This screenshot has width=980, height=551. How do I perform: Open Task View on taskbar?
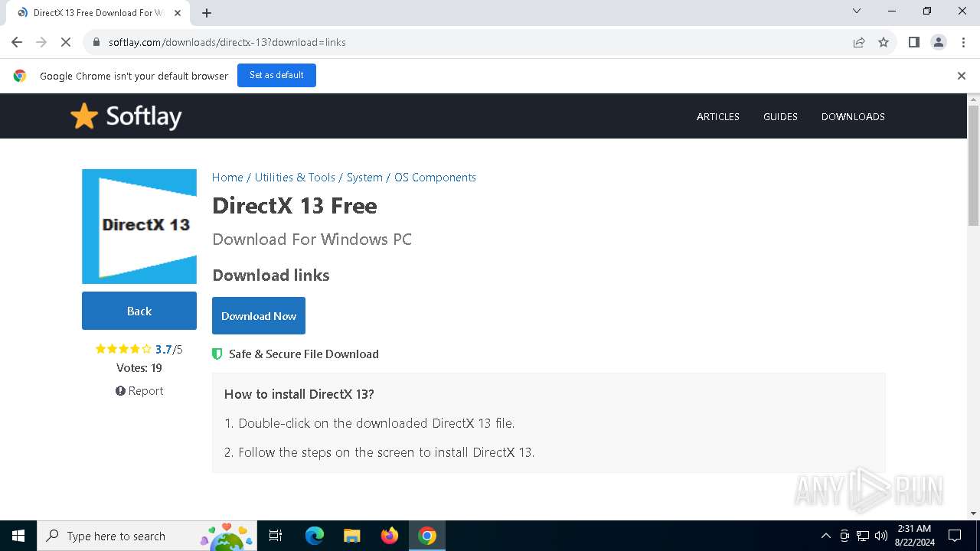[276, 536]
